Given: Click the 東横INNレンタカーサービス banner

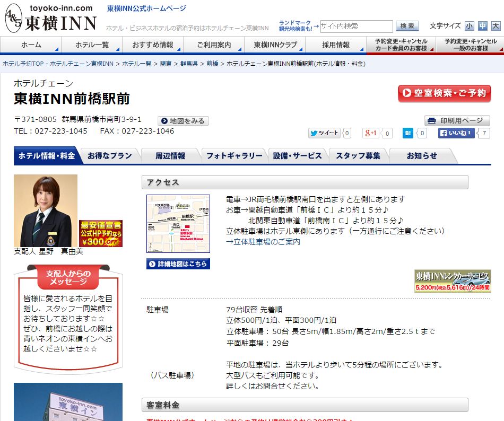Looking at the screenshot, I should (453, 281).
